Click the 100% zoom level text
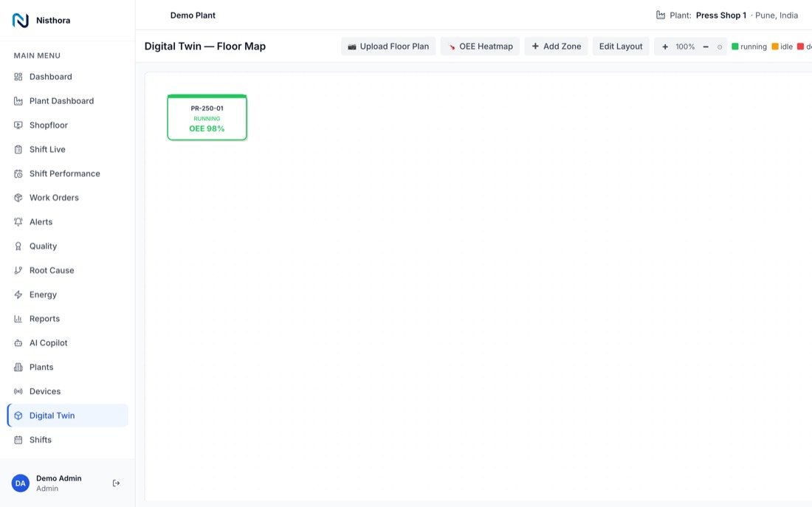The width and height of the screenshot is (812, 507). pyautogui.click(x=685, y=46)
